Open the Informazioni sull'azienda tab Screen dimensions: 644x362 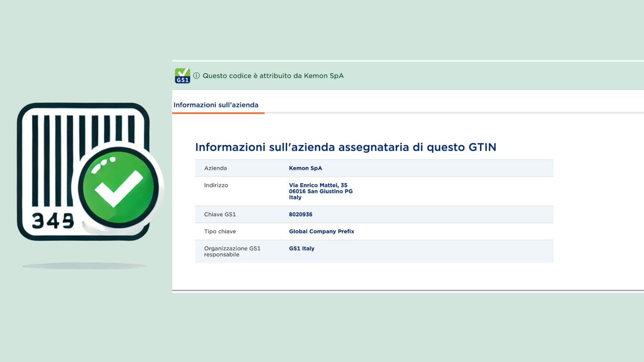[x=216, y=105]
